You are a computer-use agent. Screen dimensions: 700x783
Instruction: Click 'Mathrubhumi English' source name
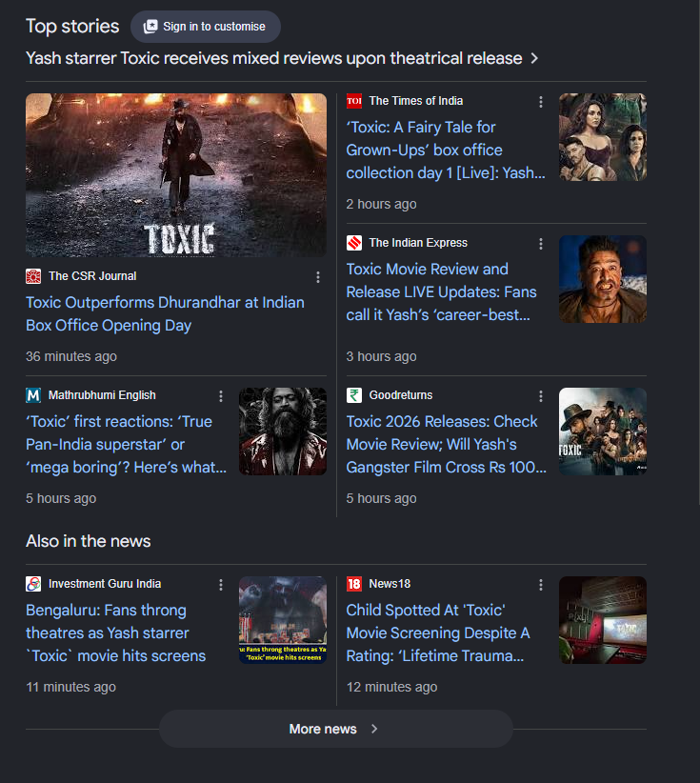pos(102,395)
